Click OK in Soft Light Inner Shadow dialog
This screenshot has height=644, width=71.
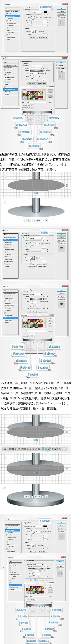coord(62,9)
